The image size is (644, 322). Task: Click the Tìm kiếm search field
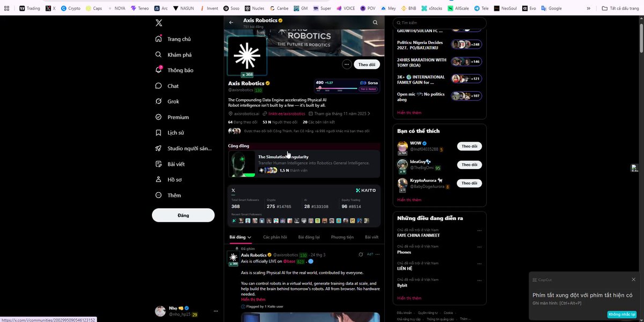tap(440, 23)
